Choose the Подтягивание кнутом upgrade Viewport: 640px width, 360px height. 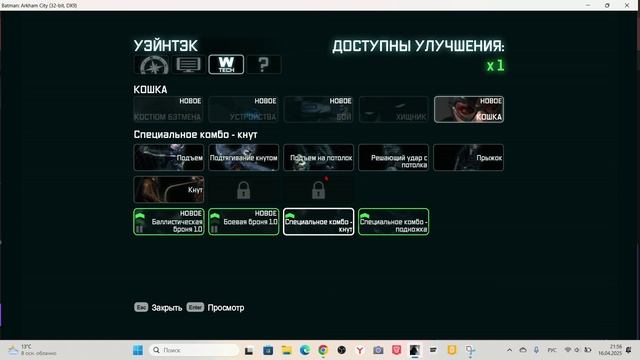coord(244,158)
